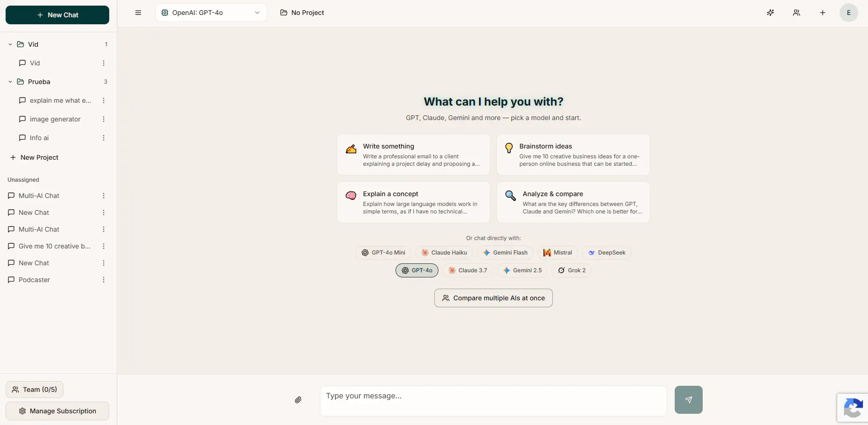This screenshot has width=868, height=425.
Task: Choose the Analyze & compare card
Action: tap(573, 202)
